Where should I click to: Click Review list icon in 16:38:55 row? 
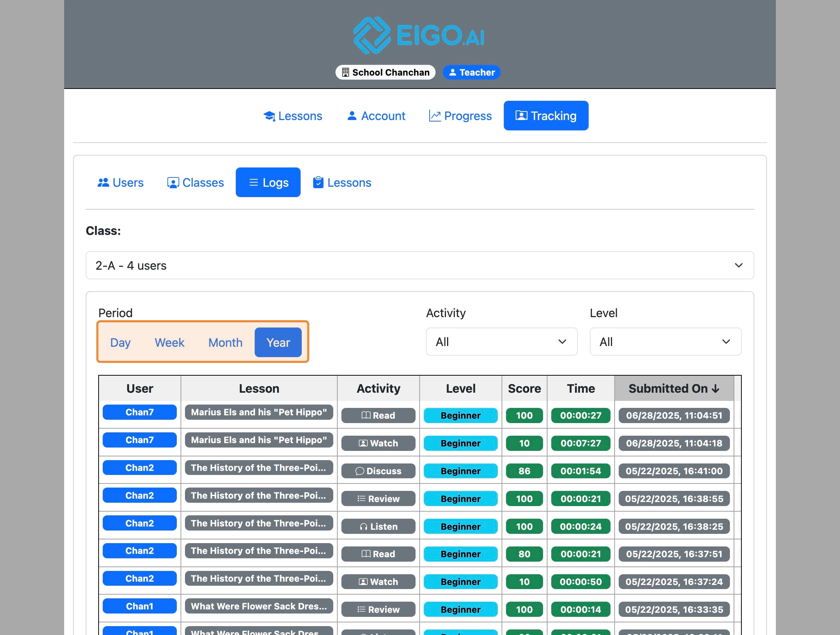[361, 499]
